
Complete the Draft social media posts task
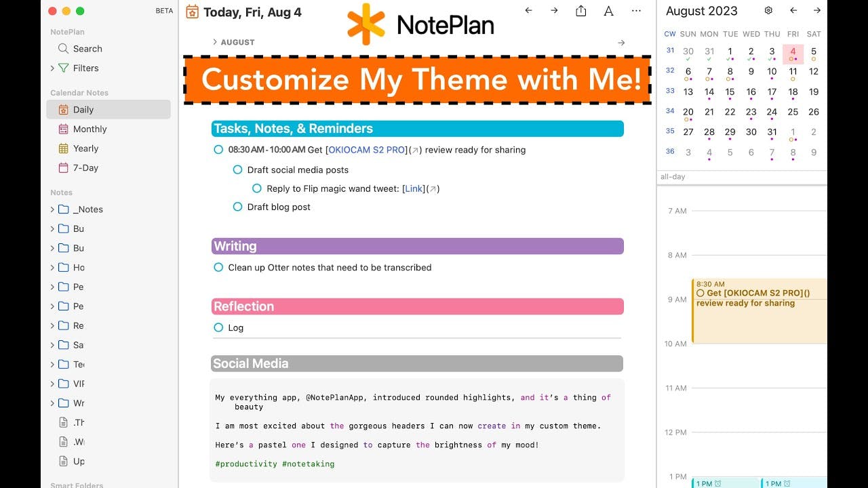click(237, 169)
